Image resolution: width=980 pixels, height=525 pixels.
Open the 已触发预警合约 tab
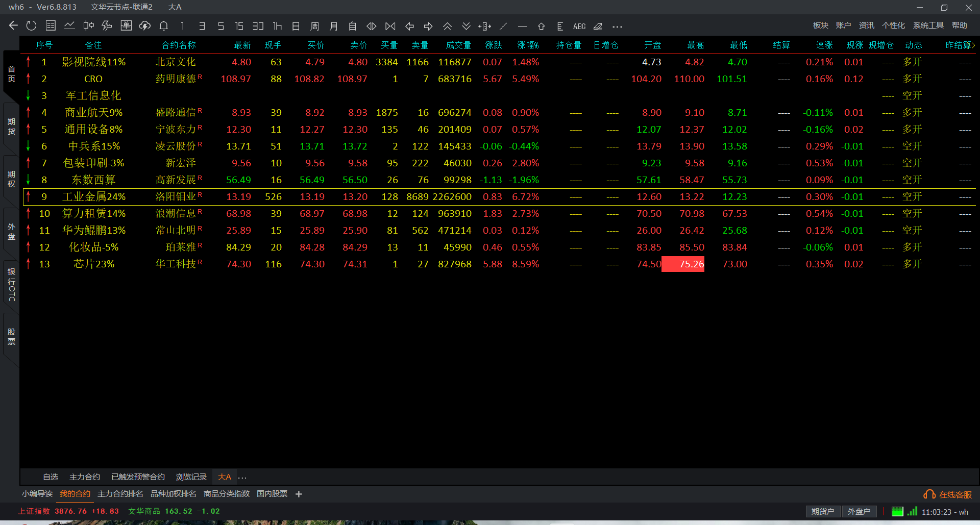coord(138,477)
